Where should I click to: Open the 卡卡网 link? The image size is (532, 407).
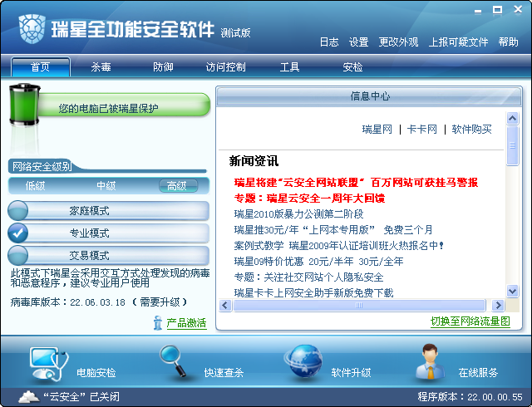point(422,130)
